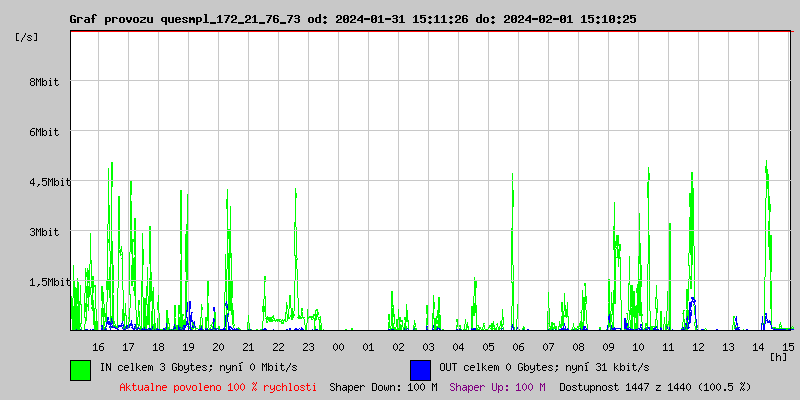Click the hour 23 marker on x-axis
800x400 pixels.
308,346
